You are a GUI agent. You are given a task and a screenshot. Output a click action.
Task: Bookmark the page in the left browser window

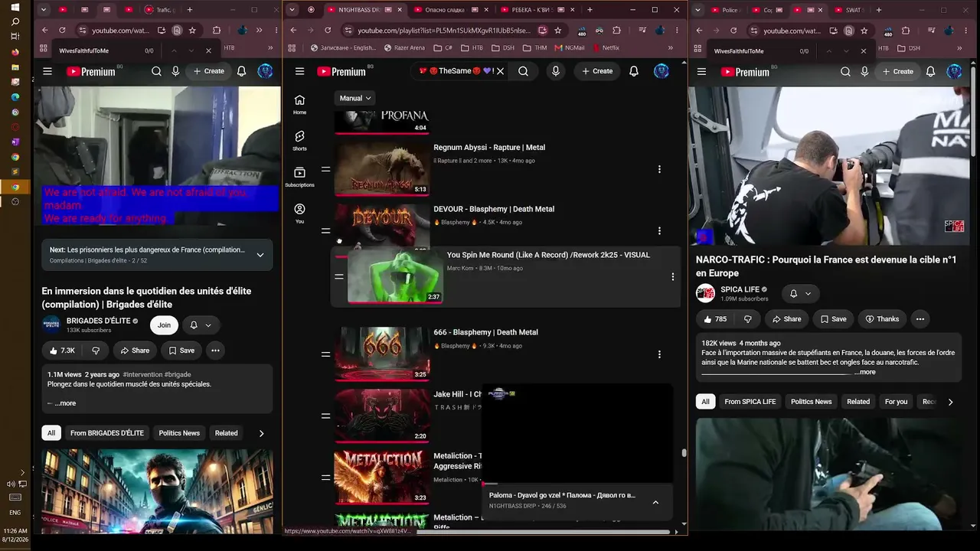pos(192,31)
